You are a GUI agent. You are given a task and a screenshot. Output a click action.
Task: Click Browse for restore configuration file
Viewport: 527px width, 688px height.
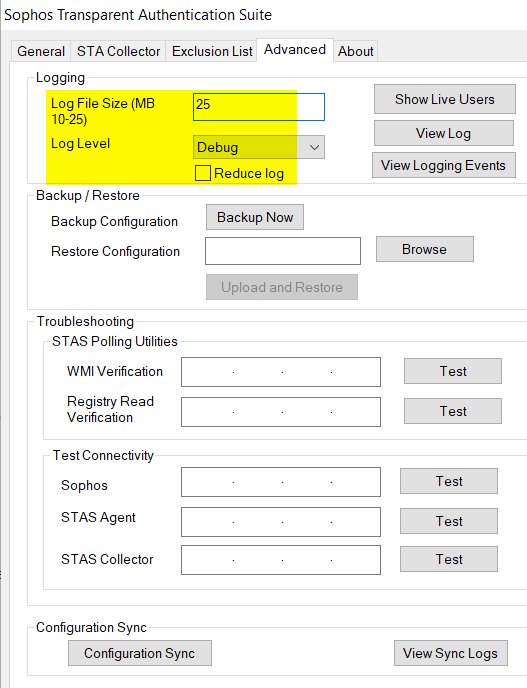(x=425, y=249)
